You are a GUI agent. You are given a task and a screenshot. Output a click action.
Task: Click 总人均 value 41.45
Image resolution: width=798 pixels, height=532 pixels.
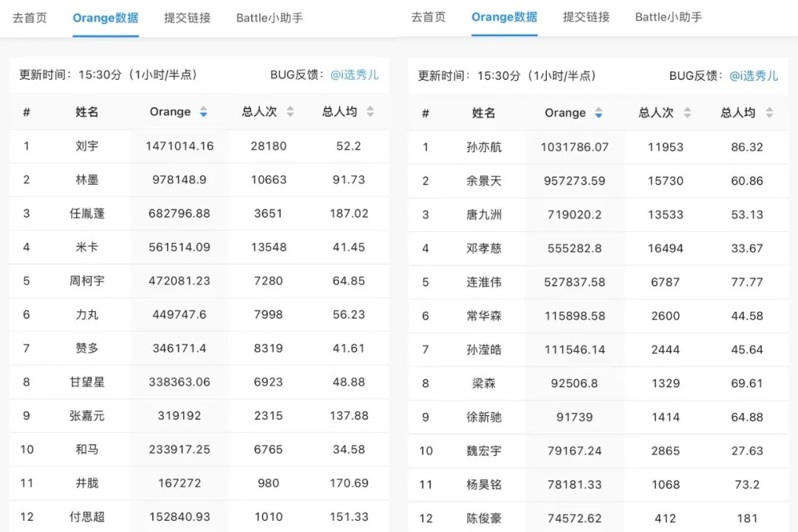[349, 248]
